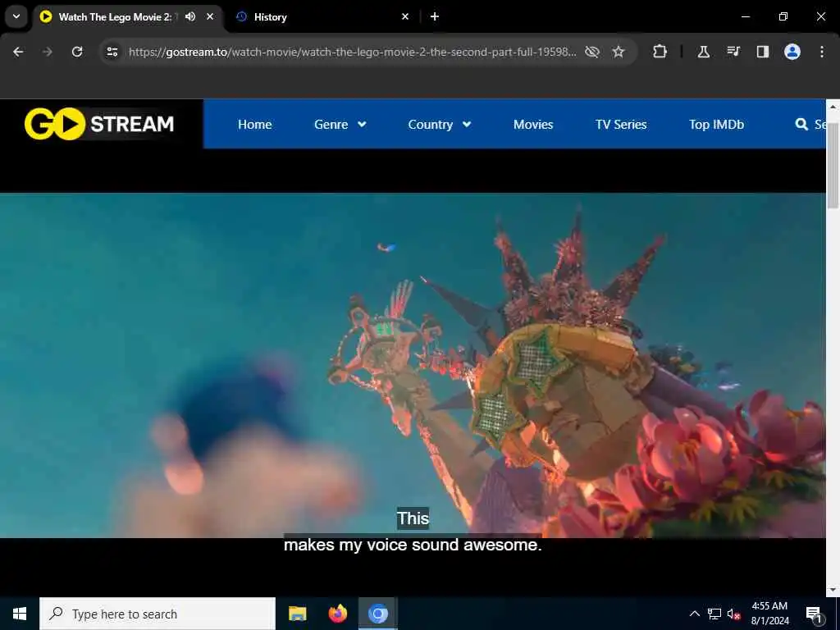Open Chrome three-dot menu

(x=822, y=52)
